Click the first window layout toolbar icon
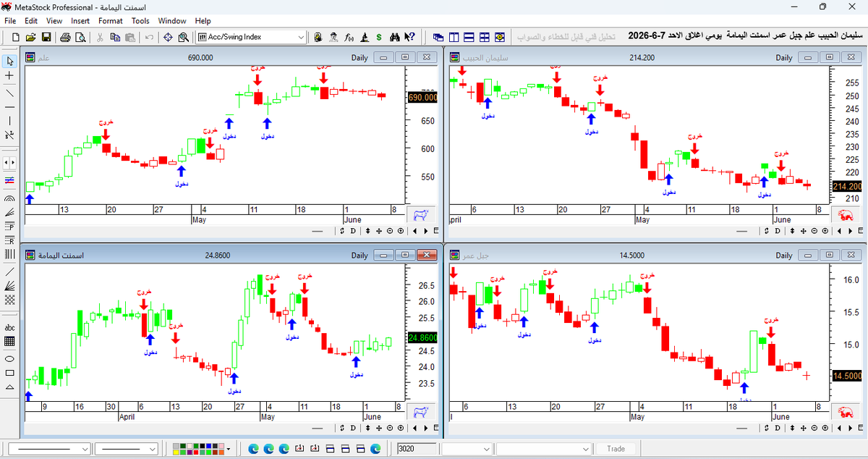 click(x=438, y=37)
